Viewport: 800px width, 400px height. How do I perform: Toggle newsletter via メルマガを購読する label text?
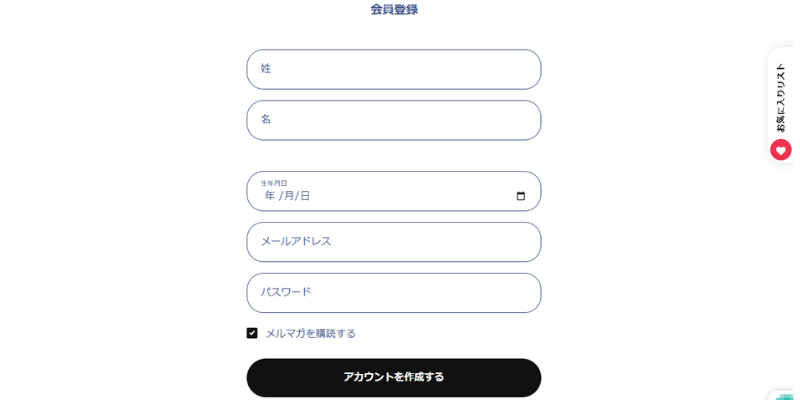310,334
